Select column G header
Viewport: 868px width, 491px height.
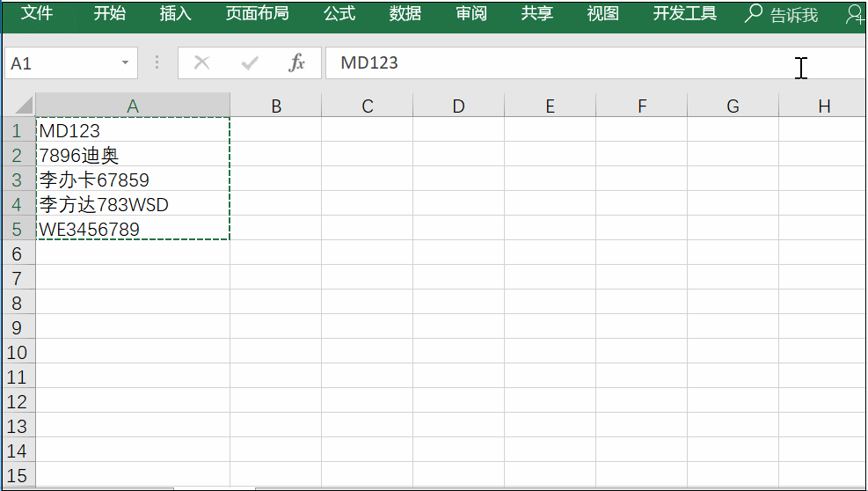point(733,106)
